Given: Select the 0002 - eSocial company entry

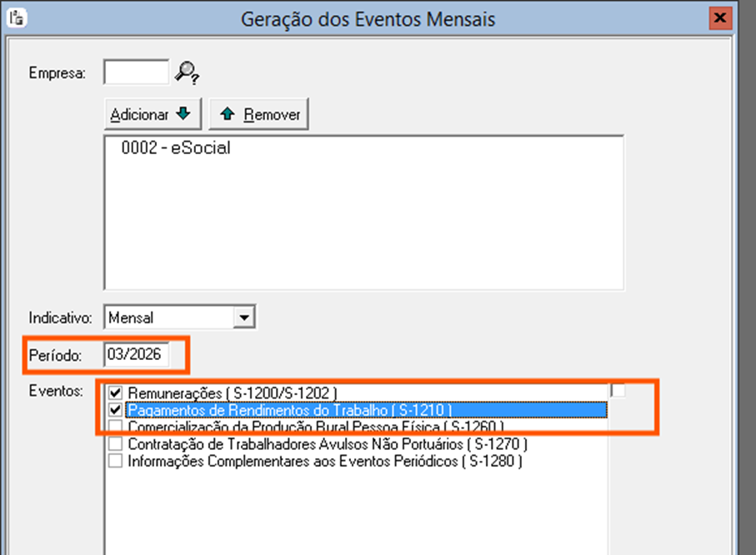Looking at the screenshot, I should pos(175,149).
